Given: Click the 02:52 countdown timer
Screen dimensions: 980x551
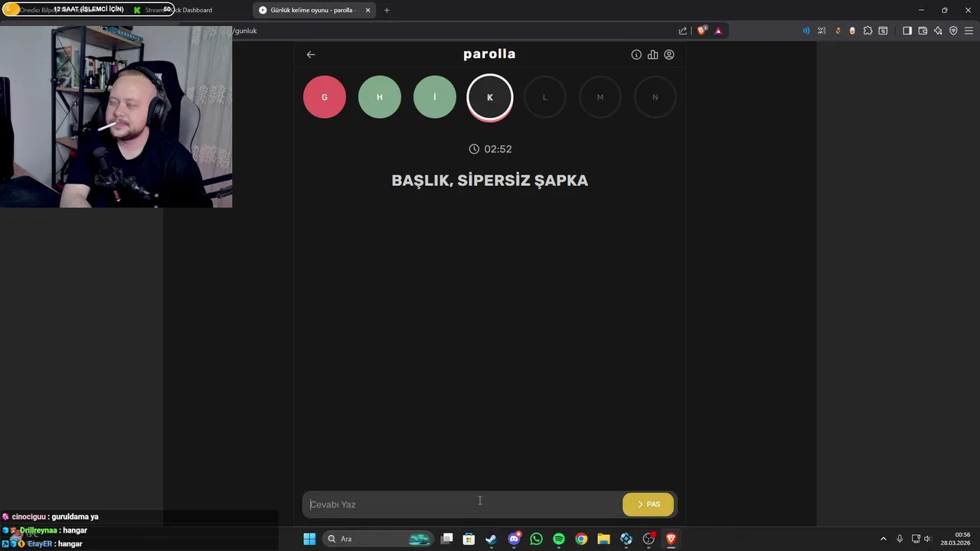Looking at the screenshot, I should coord(490,149).
